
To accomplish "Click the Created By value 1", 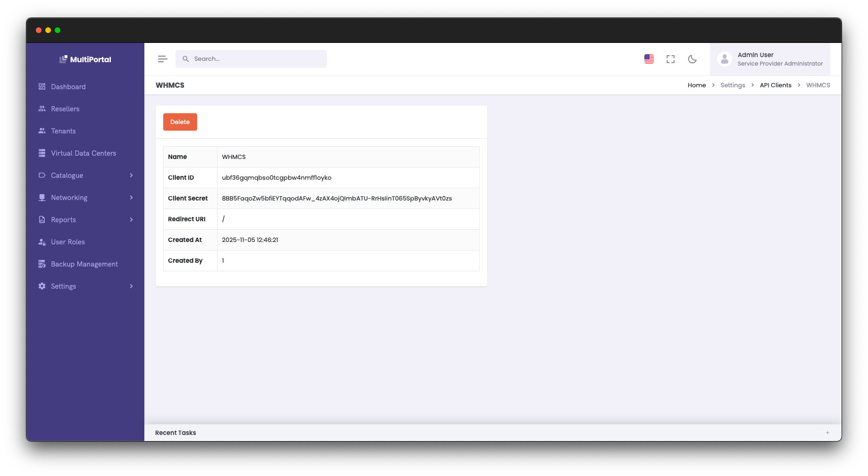I will pyautogui.click(x=223, y=260).
